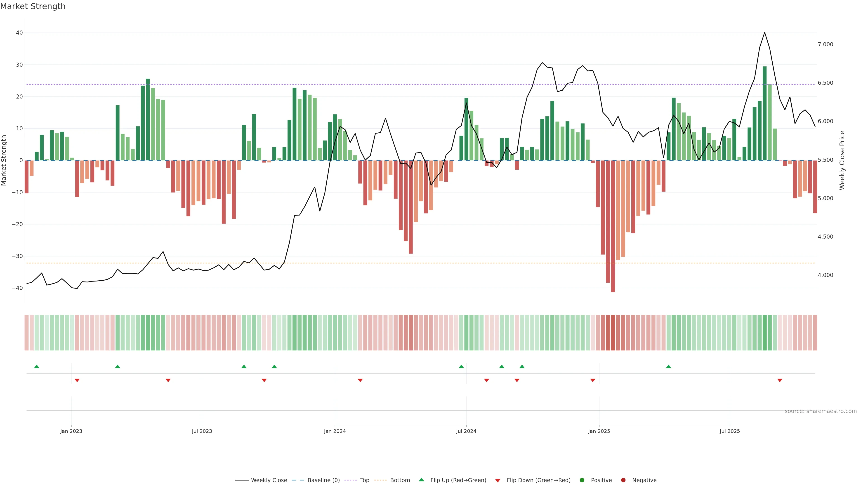Click the Jul 2025 x-axis label

click(x=729, y=431)
